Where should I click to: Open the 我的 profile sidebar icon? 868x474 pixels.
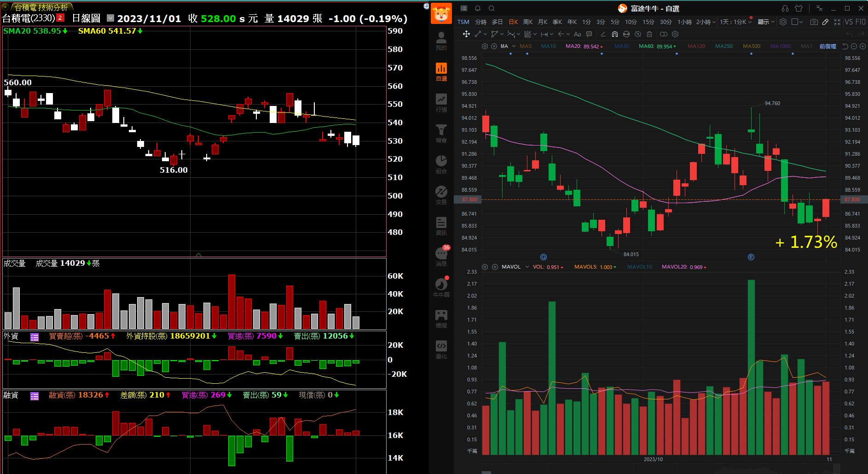[x=441, y=41]
